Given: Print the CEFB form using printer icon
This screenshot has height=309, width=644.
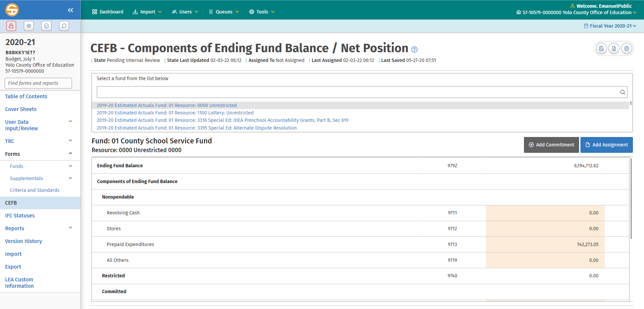Looking at the screenshot, I should (x=627, y=48).
